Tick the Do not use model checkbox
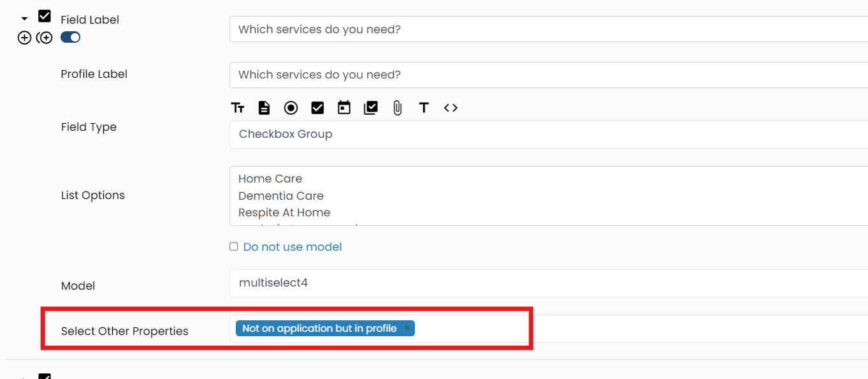 [x=234, y=246]
